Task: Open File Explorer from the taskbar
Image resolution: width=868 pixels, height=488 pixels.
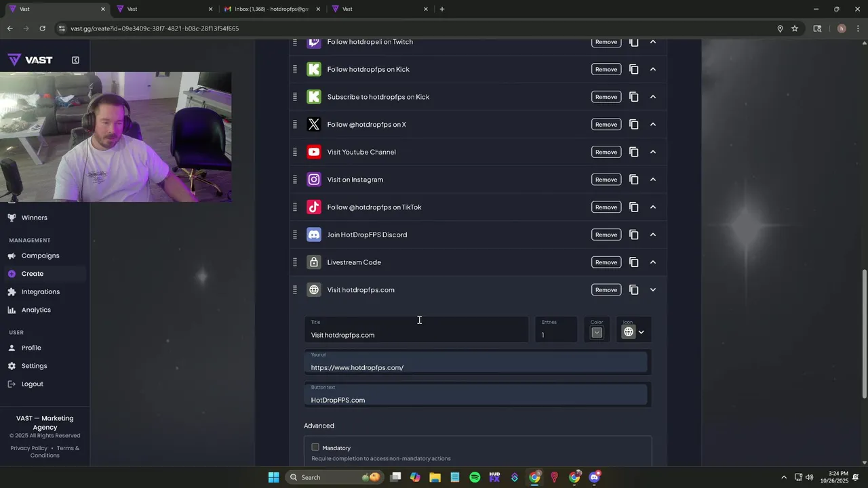Action: [435, 477]
